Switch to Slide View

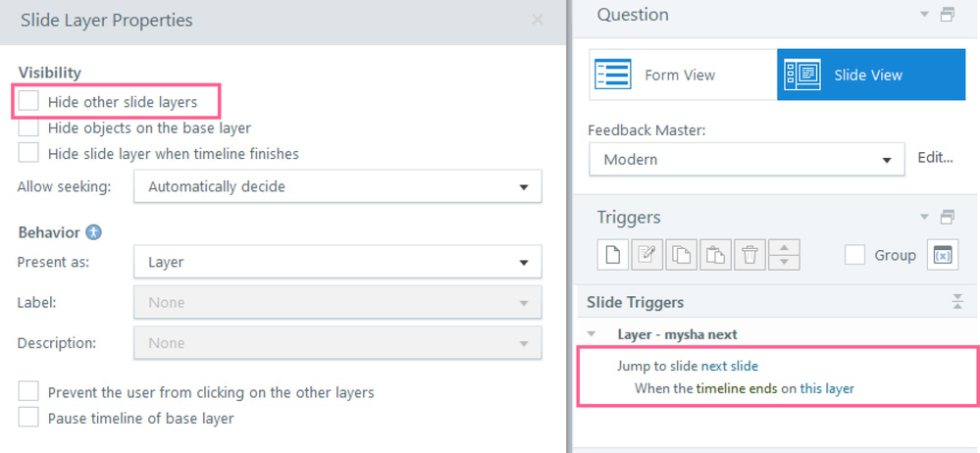[869, 75]
